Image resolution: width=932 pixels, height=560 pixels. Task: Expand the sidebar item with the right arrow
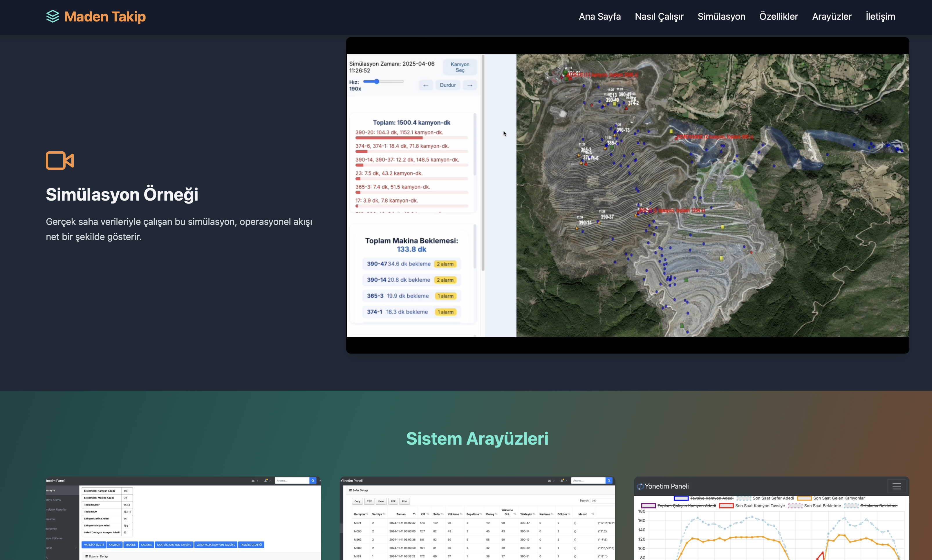point(76,548)
